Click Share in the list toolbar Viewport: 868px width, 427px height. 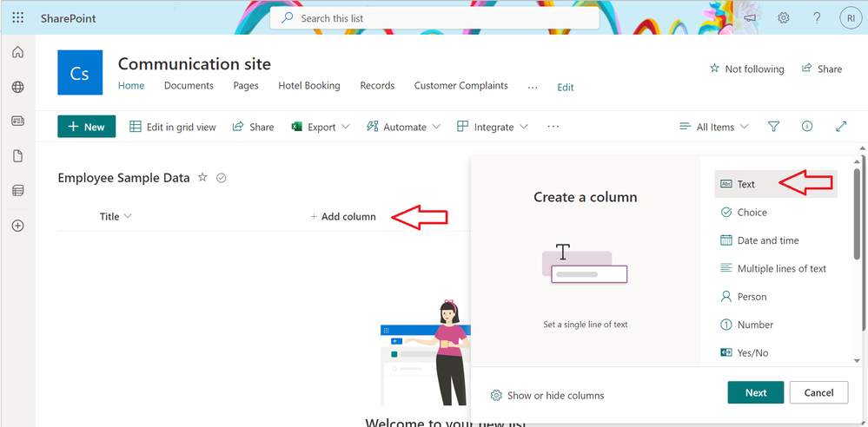(253, 127)
